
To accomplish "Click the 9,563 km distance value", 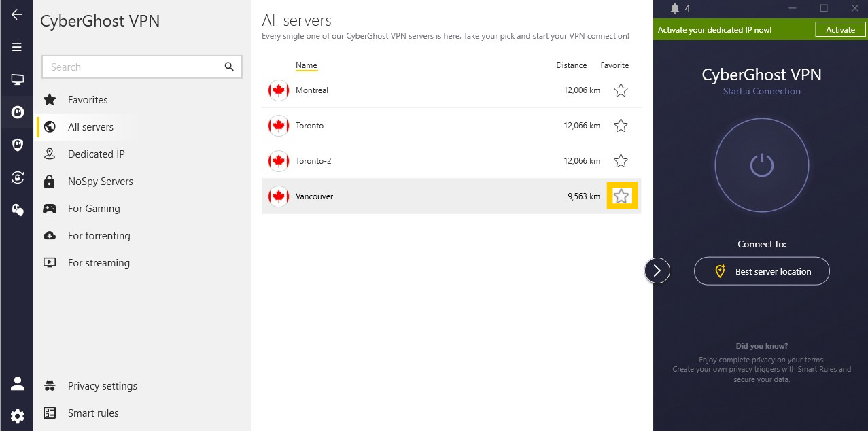I will coord(584,196).
